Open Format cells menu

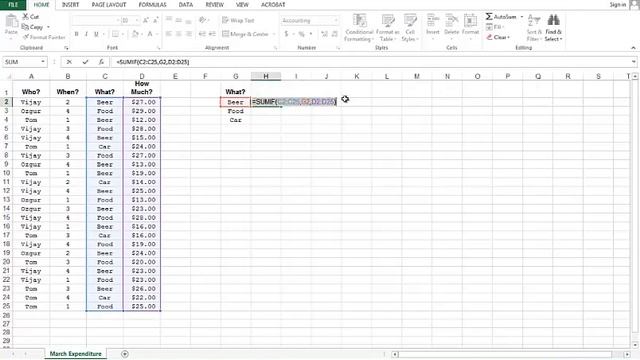coord(470,27)
